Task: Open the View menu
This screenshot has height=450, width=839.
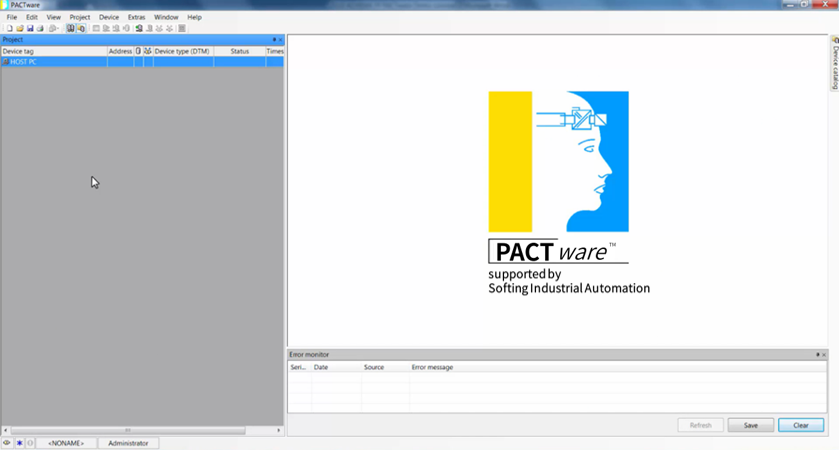Action: 54,17
